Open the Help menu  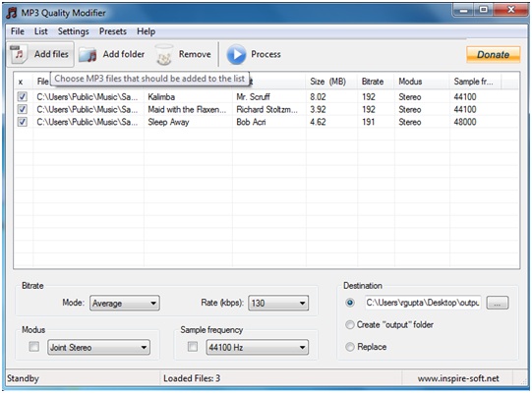146,31
